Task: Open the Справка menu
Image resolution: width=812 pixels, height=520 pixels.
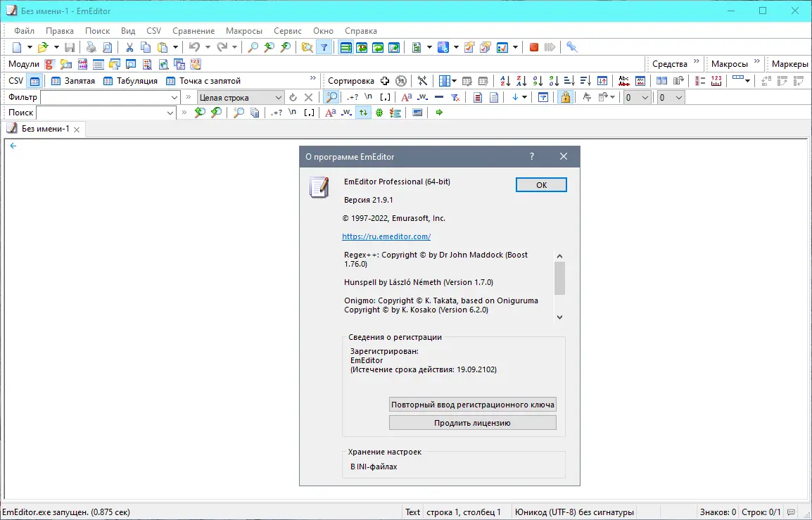Action: click(x=361, y=31)
